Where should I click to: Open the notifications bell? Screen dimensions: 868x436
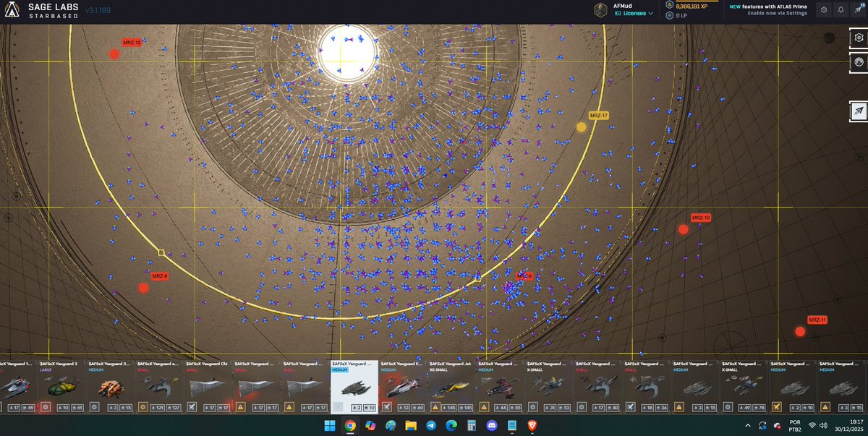point(841,10)
